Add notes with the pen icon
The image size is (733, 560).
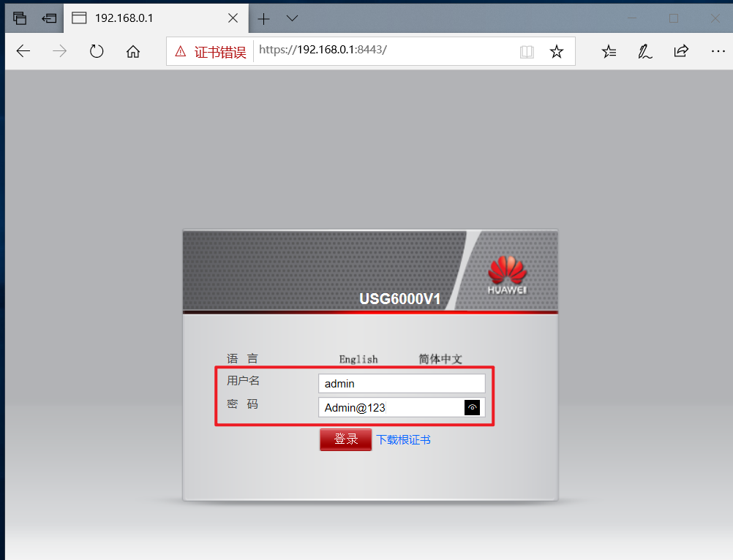tap(645, 51)
